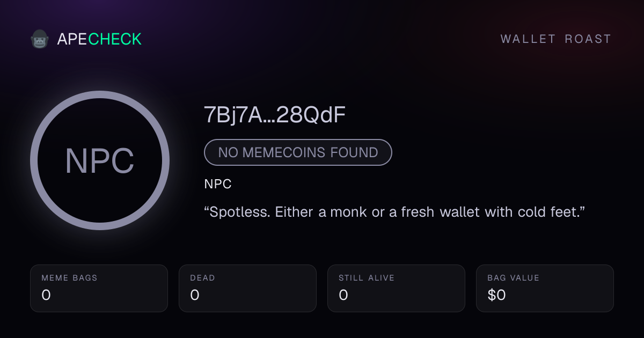644x338 pixels.
Task: Select the NPC rank label under badge
Action: pyautogui.click(x=218, y=184)
